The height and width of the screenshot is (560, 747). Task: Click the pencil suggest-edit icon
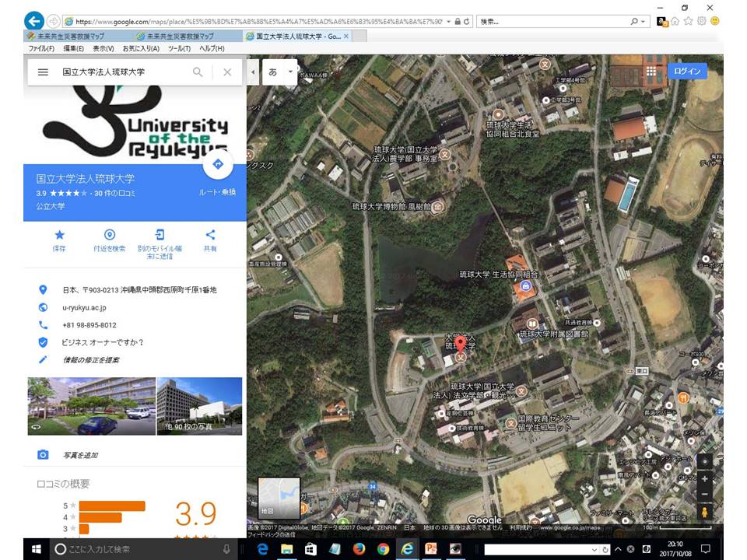[x=43, y=359]
